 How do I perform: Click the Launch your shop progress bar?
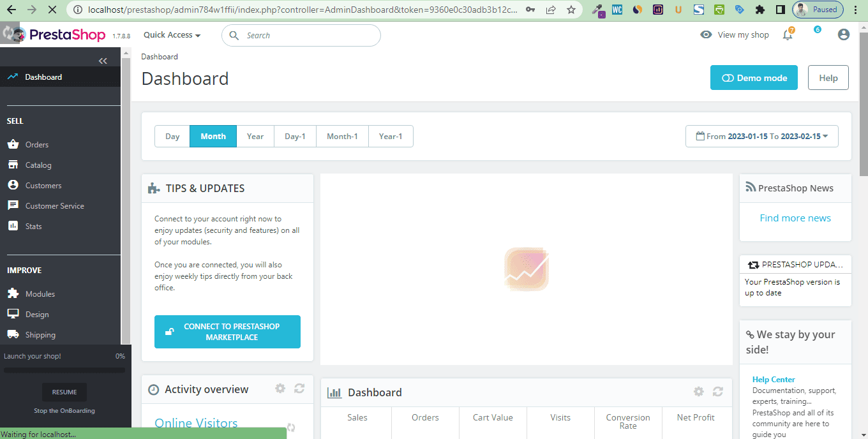(64, 370)
